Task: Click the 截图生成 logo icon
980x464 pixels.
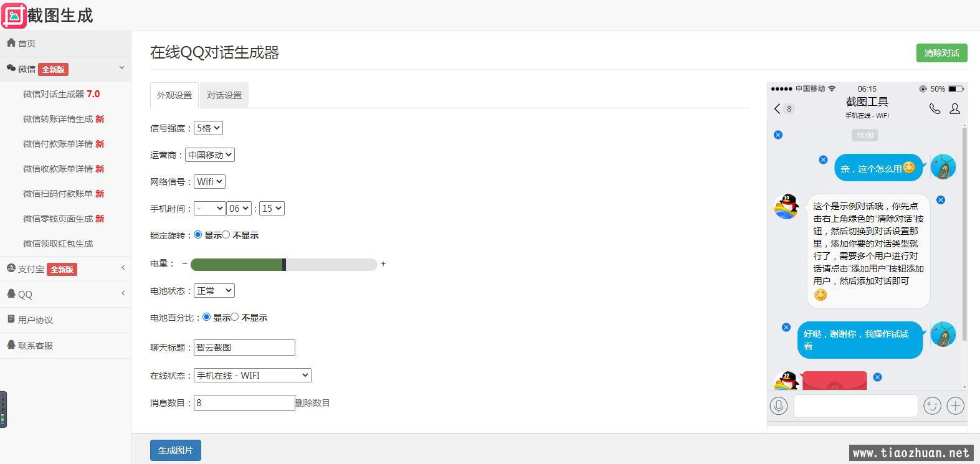Action: [x=14, y=16]
